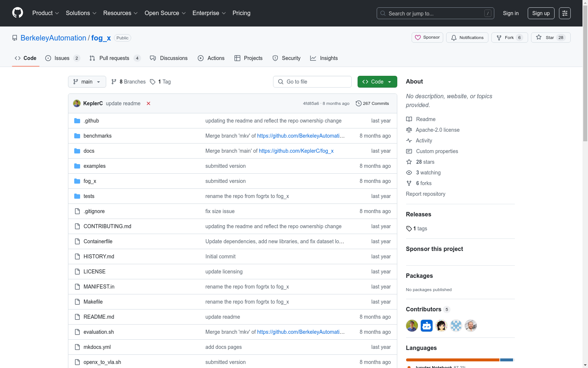
Task: Open the last contributor avatar
Action: point(471,326)
